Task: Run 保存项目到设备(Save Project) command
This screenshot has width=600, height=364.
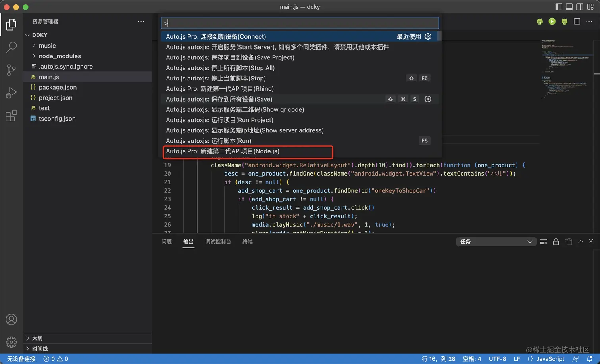Action: point(299,57)
